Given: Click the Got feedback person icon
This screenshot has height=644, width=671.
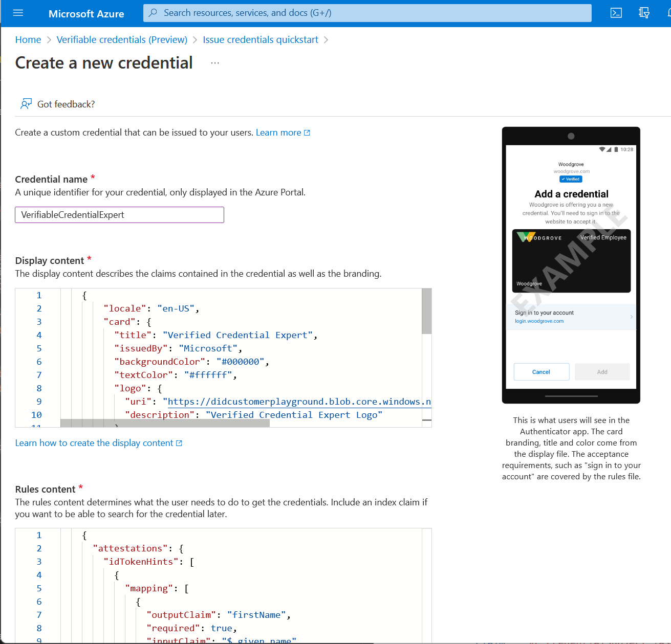Looking at the screenshot, I should (26, 104).
